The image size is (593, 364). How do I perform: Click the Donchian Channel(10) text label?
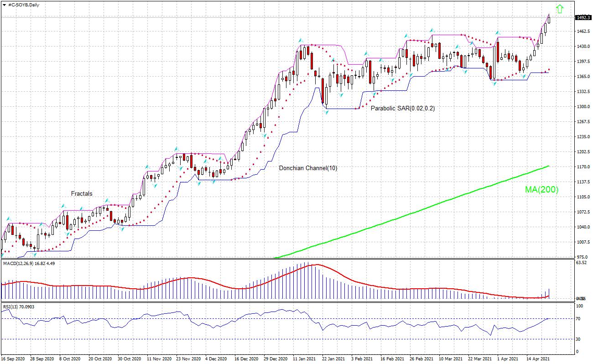coord(308,168)
